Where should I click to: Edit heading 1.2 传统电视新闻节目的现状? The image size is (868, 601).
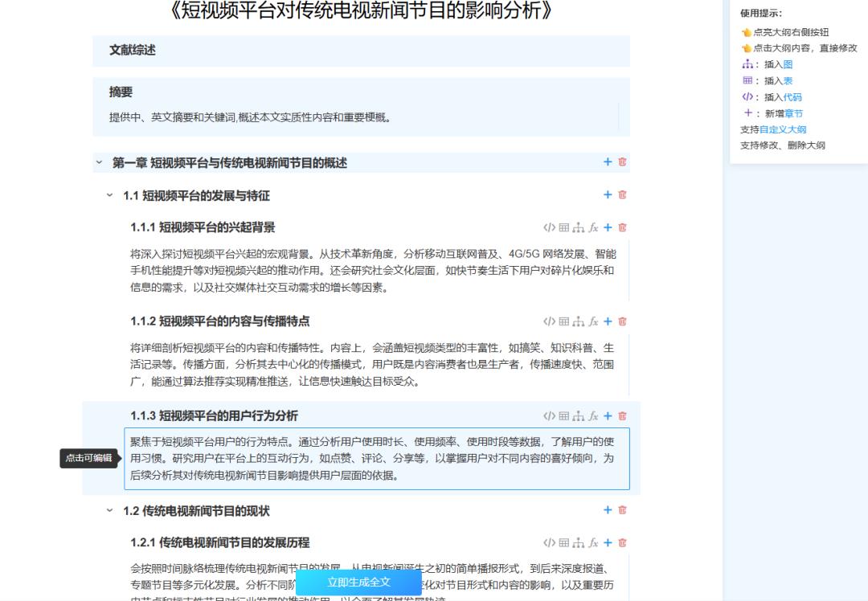tap(197, 511)
